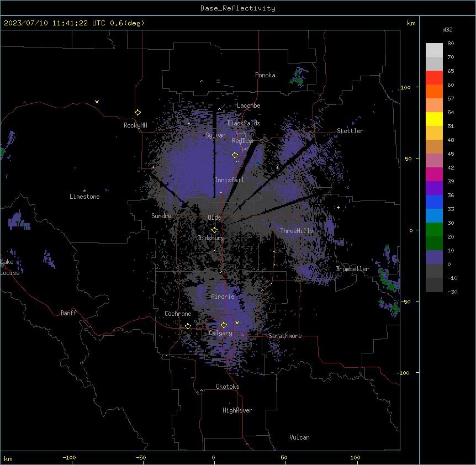Select the magenta 42-39 dBZ legend swatch
Screen dimensions: 476x465
(x=434, y=174)
